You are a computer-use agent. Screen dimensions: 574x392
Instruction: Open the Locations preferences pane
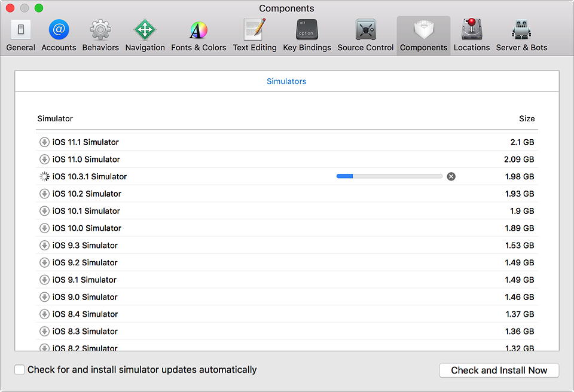pyautogui.click(x=472, y=35)
